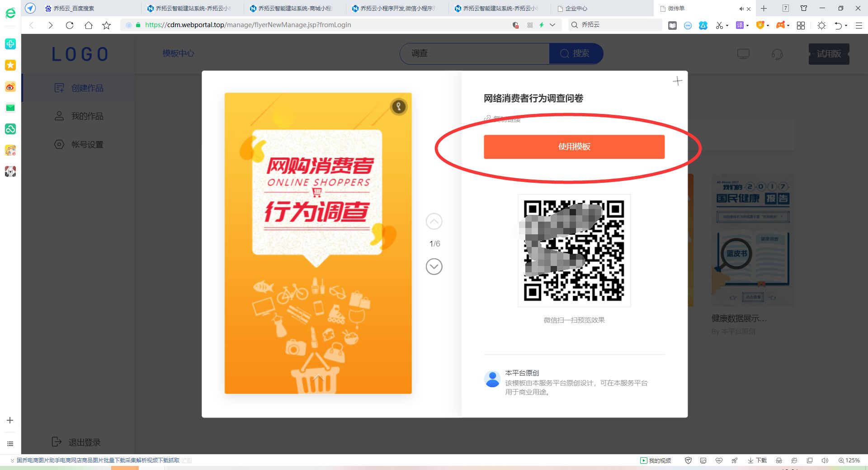Reload the current page

[70, 25]
